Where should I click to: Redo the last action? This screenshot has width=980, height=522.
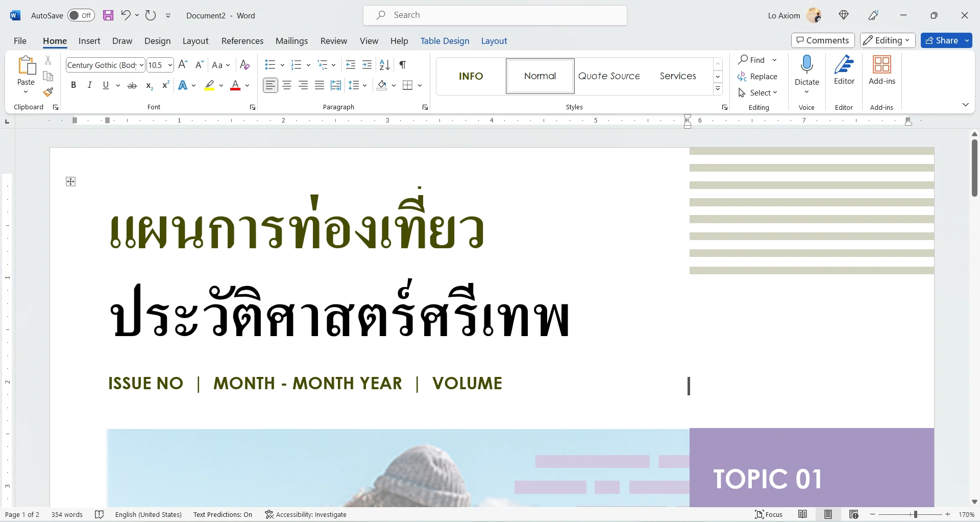[150, 15]
